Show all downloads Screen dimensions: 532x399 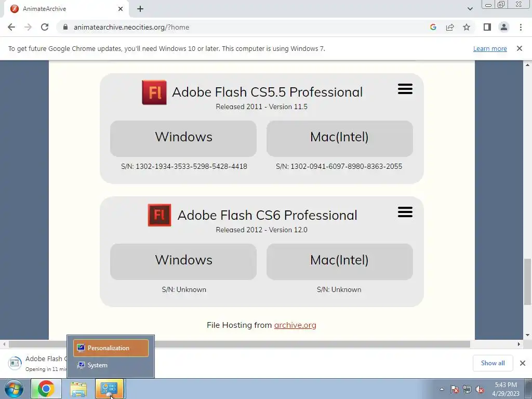pos(493,363)
